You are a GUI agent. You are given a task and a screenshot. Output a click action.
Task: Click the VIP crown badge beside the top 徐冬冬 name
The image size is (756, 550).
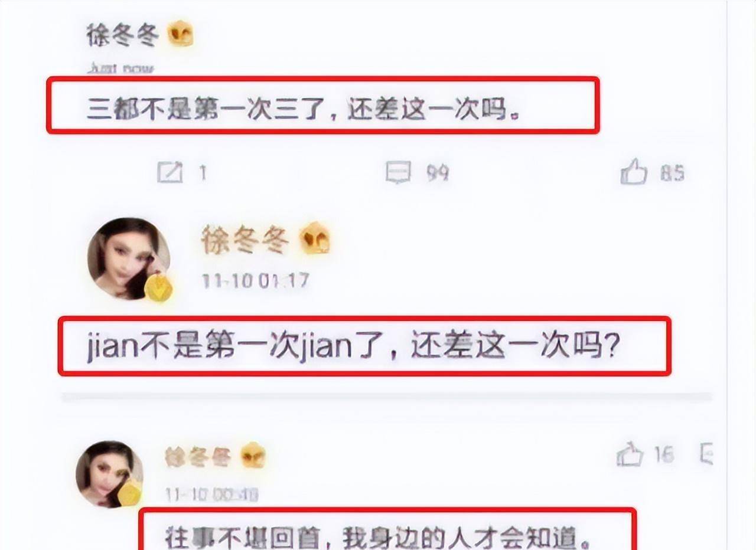[181, 35]
